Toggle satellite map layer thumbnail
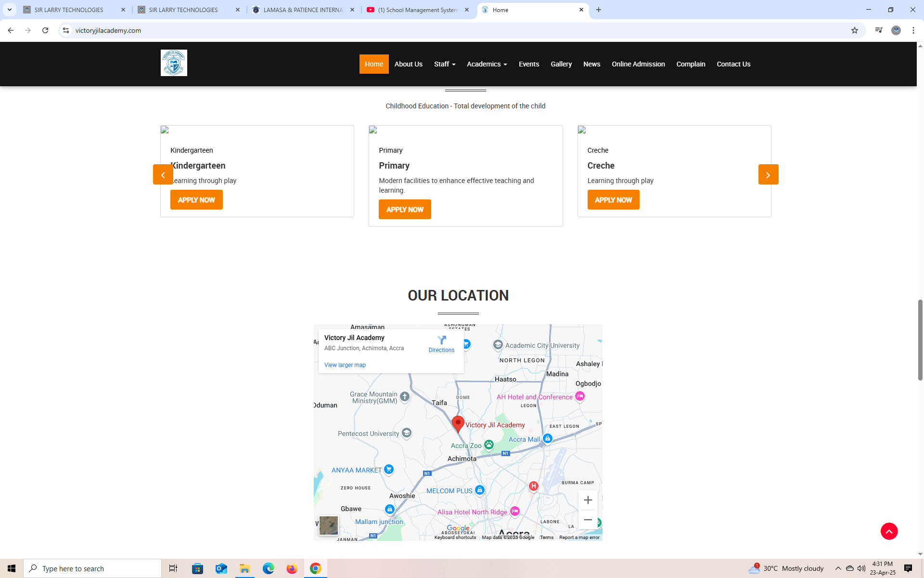Screen dimensions: 924x578 pyautogui.click(x=329, y=525)
